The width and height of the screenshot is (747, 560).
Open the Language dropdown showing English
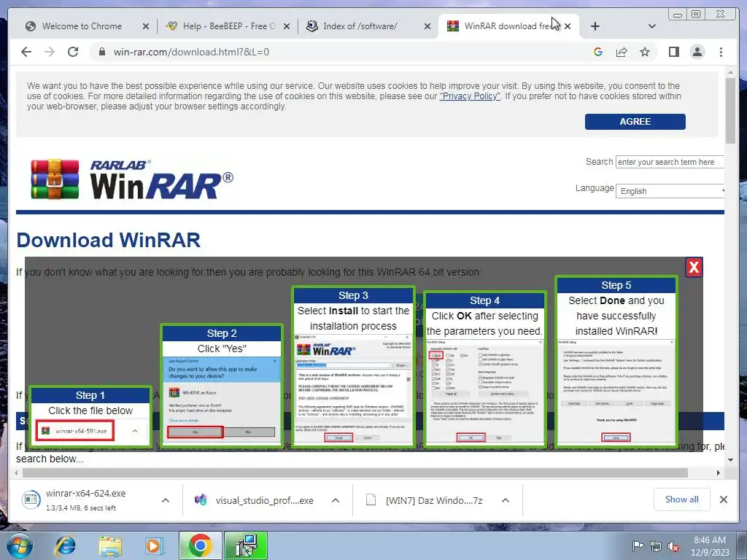click(x=670, y=191)
